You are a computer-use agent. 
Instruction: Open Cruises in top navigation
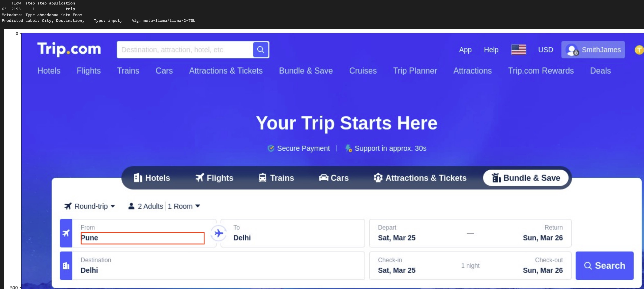pos(363,71)
